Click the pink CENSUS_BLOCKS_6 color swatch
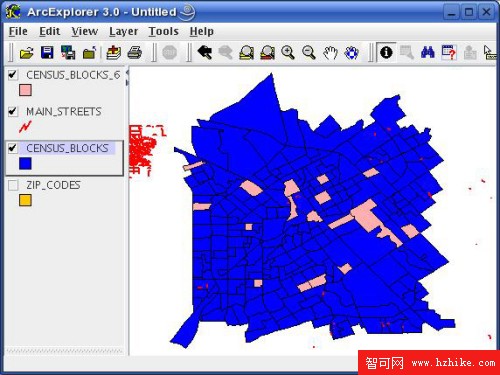 (x=25, y=90)
